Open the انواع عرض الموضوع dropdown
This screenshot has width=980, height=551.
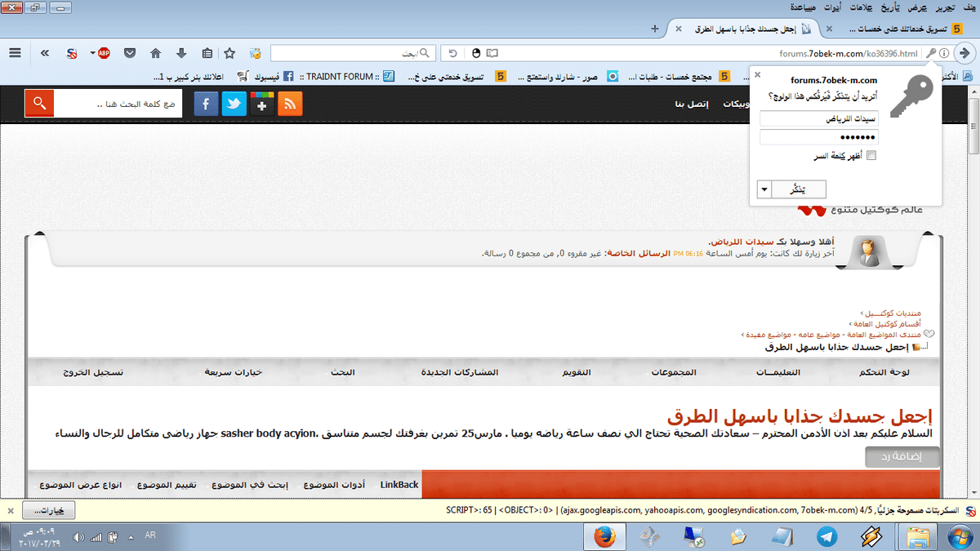point(81,484)
